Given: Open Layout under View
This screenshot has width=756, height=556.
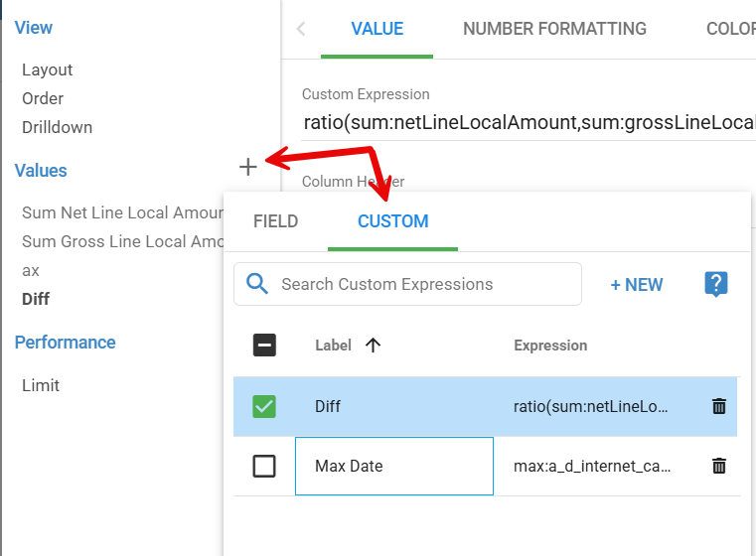Looking at the screenshot, I should (48, 69).
